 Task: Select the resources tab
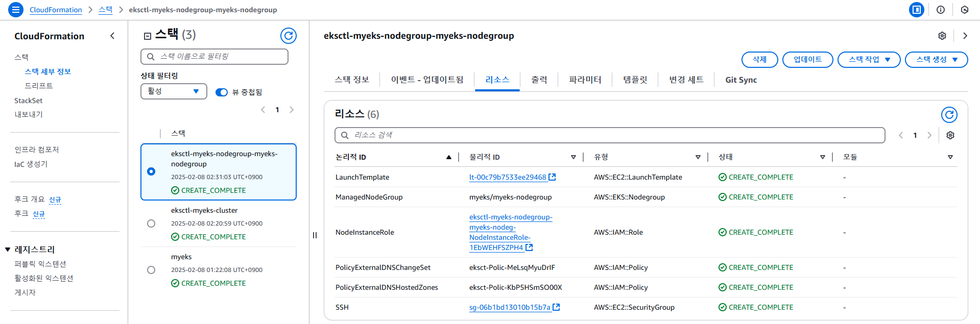tap(497, 80)
